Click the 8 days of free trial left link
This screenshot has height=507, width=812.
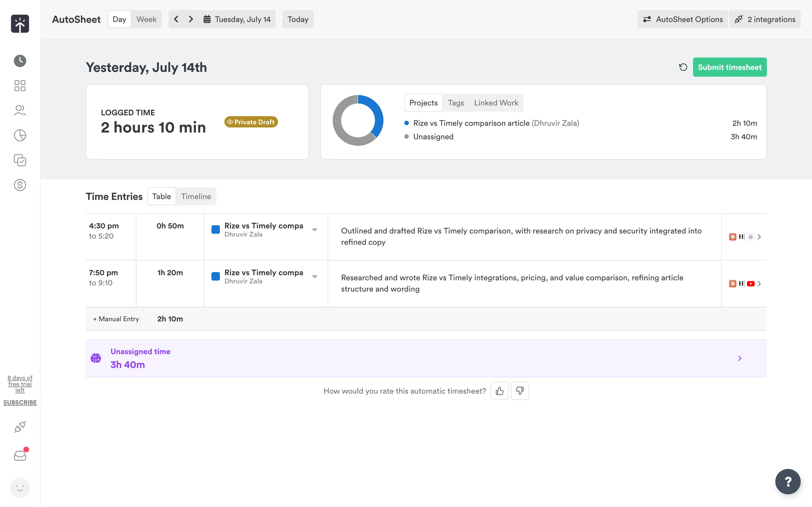click(20, 384)
